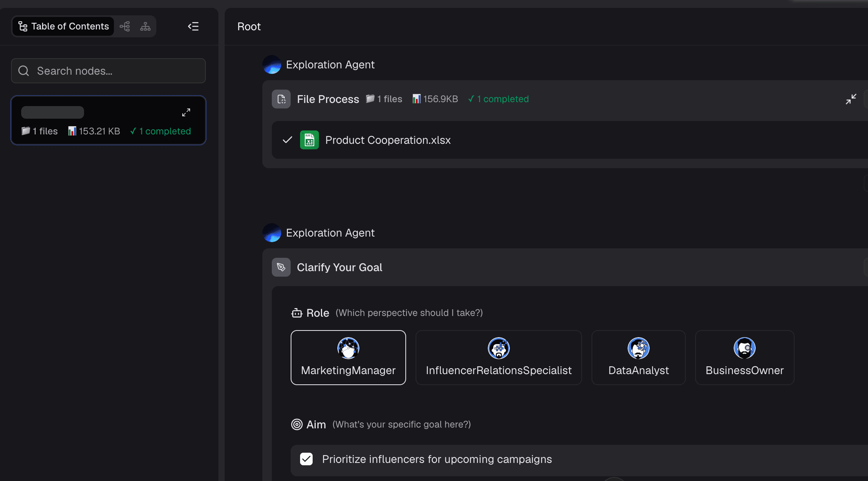Click the File Process document icon
868x481 pixels.
(281, 99)
